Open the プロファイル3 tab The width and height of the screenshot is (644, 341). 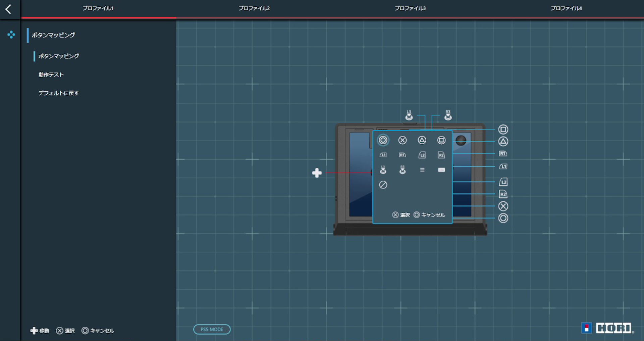click(410, 8)
